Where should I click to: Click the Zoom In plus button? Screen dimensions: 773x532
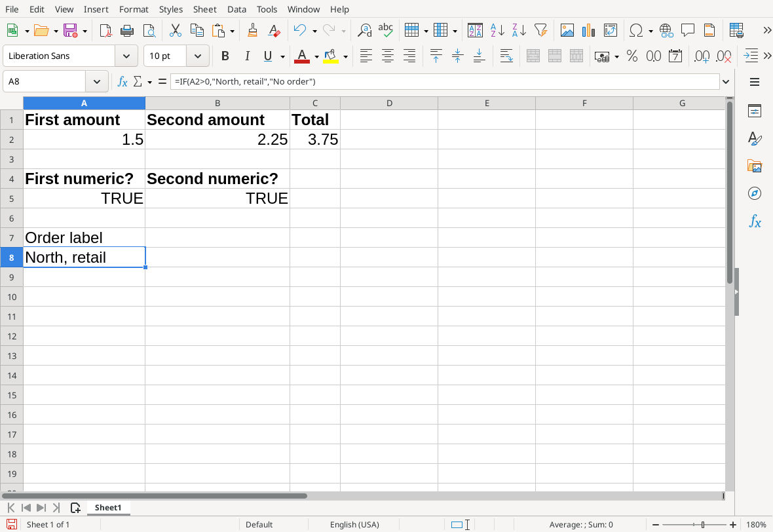click(x=733, y=525)
